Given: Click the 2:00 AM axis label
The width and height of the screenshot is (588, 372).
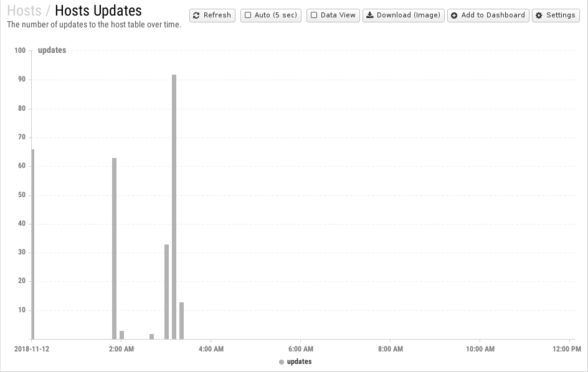Looking at the screenshot, I should [121, 349].
